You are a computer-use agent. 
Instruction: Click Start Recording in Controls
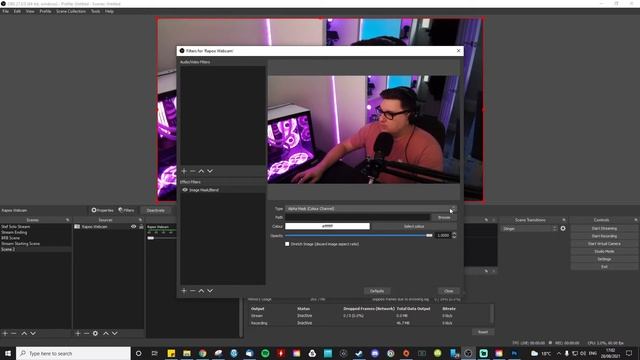point(604,236)
